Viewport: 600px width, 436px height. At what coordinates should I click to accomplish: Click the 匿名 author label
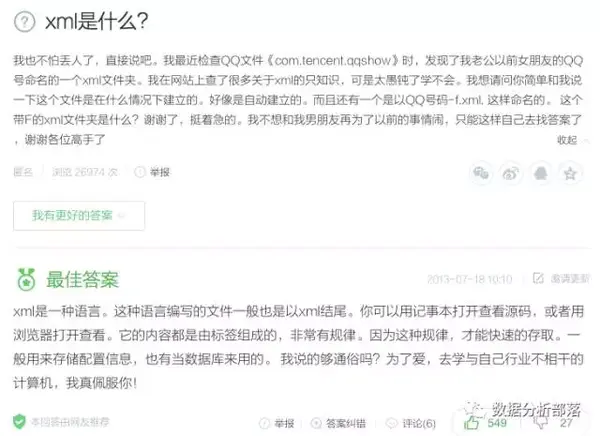[23, 172]
